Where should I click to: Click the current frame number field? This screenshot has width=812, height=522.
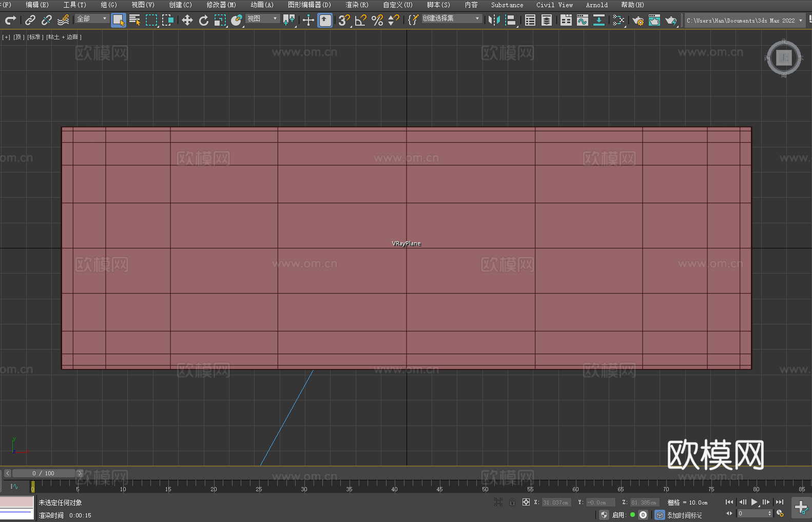754,513
